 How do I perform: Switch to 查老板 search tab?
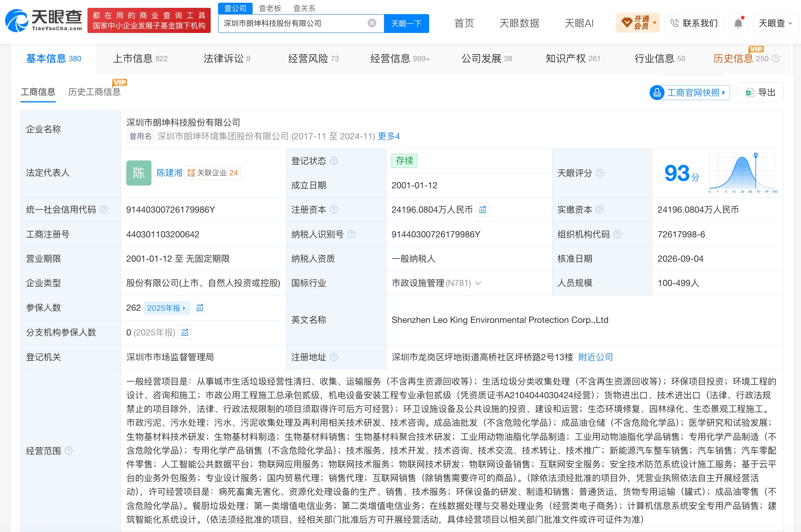click(270, 8)
